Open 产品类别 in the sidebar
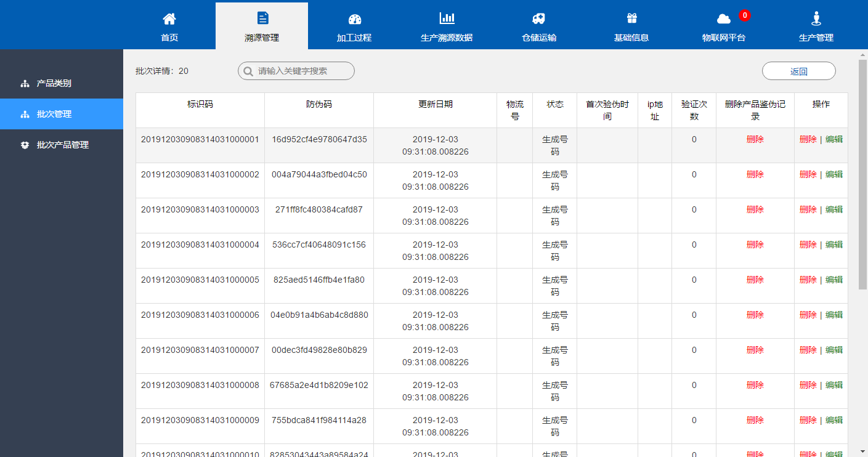This screenshot has height=457, width=868. [62, 83]
